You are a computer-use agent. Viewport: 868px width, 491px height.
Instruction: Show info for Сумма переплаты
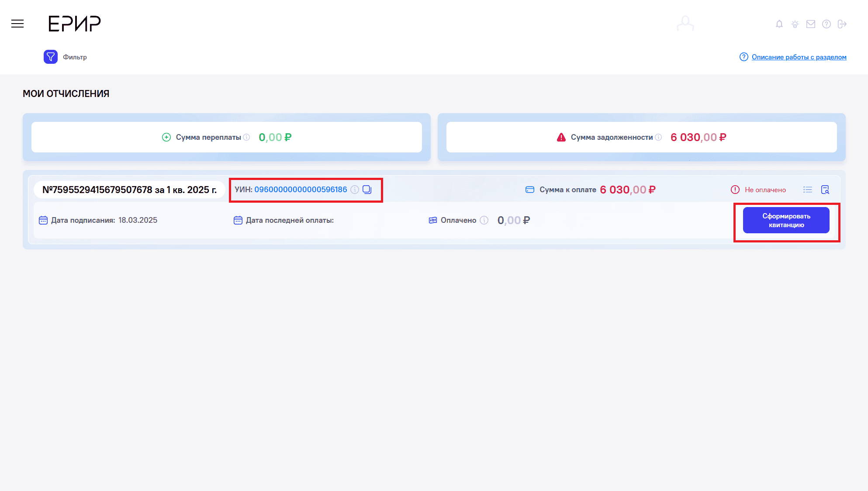point(246,137)
